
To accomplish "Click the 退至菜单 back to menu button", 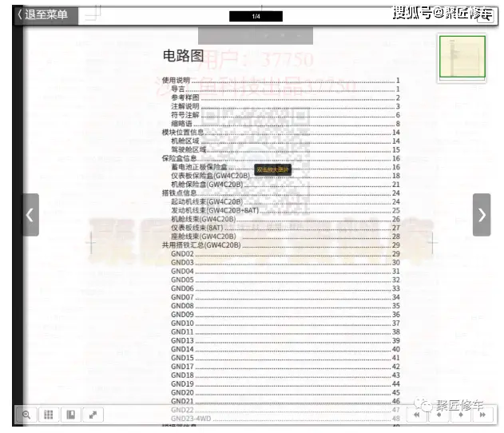I will click(46, 14).
